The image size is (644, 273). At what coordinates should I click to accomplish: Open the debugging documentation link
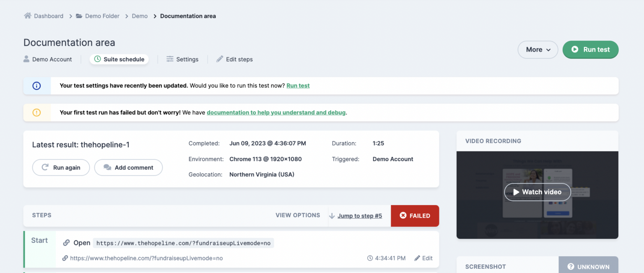[276, 112]
